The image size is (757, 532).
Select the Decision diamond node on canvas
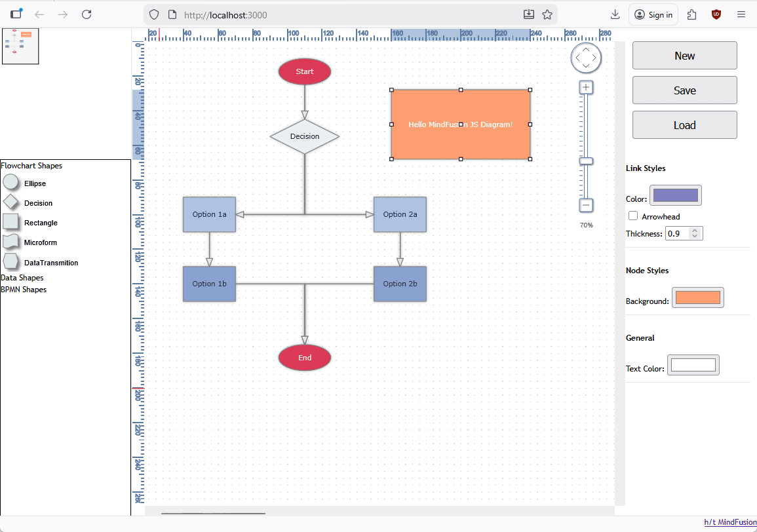click(x=305, y=137)
